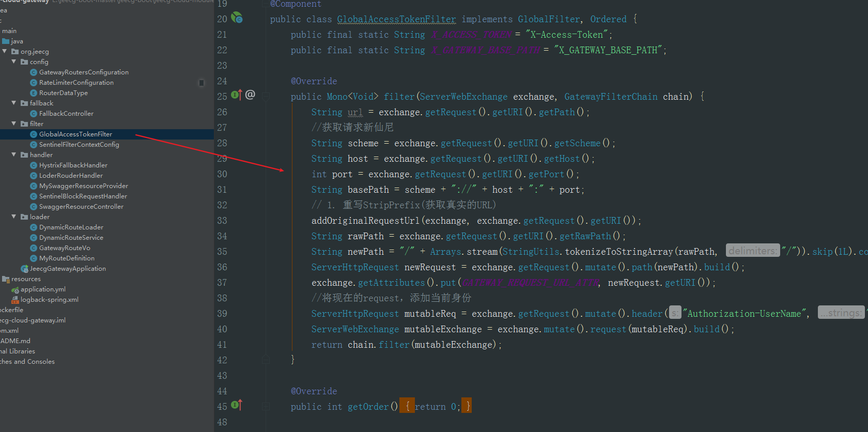Open DynamicRouteLoader class
The height and width of the screenshot is (432, 868).
click(x=71, y=227)
